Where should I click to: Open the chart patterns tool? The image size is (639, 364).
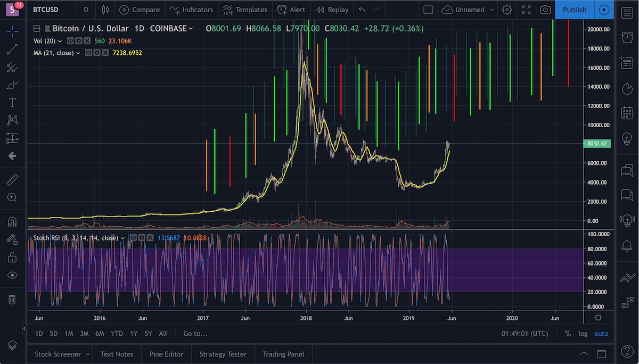12,120
